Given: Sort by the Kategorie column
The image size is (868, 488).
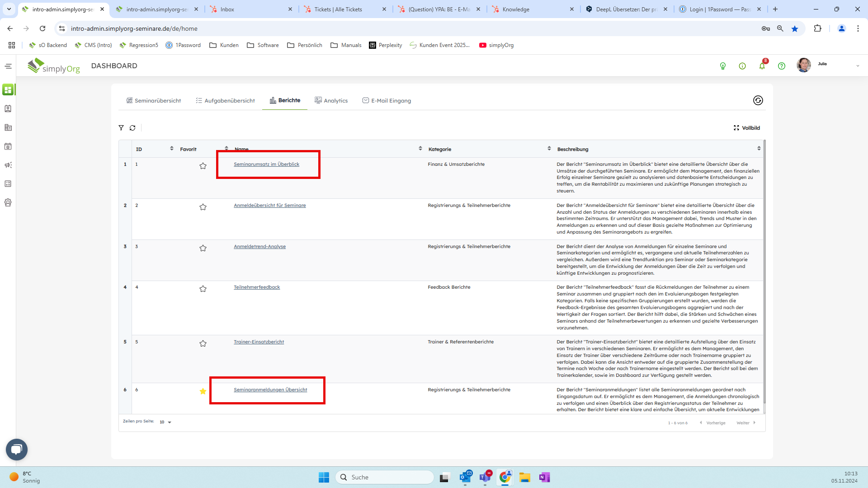Looking at the screenshot, I should 549,149.
